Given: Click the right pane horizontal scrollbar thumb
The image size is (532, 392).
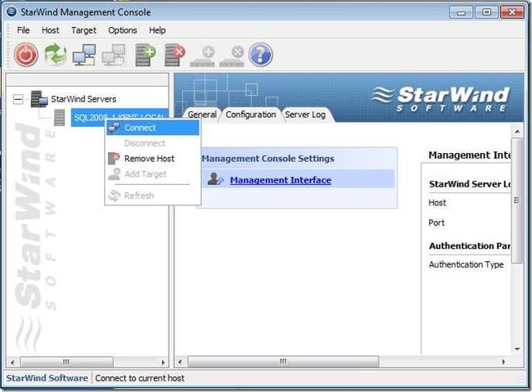Looking at the screenshot, I should click(x=283, y=362).
